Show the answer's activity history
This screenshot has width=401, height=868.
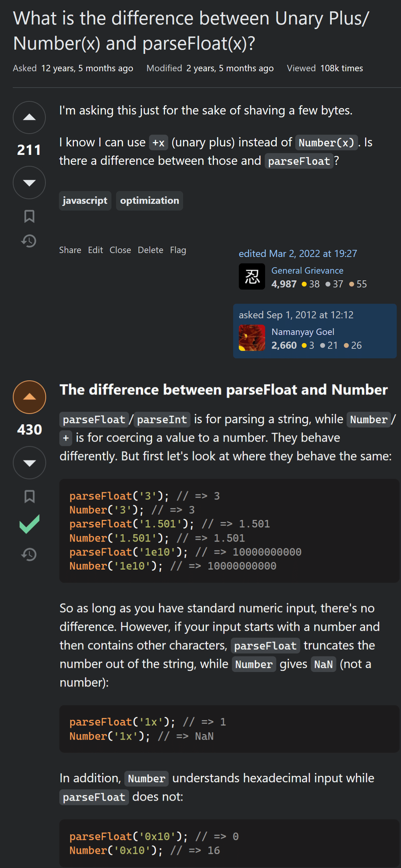coord(29,554)
